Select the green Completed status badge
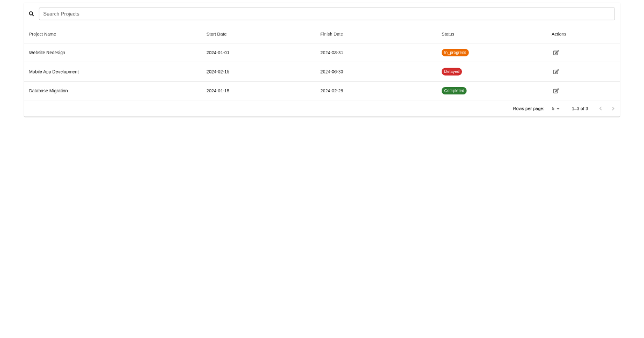 tap(454, 91)
